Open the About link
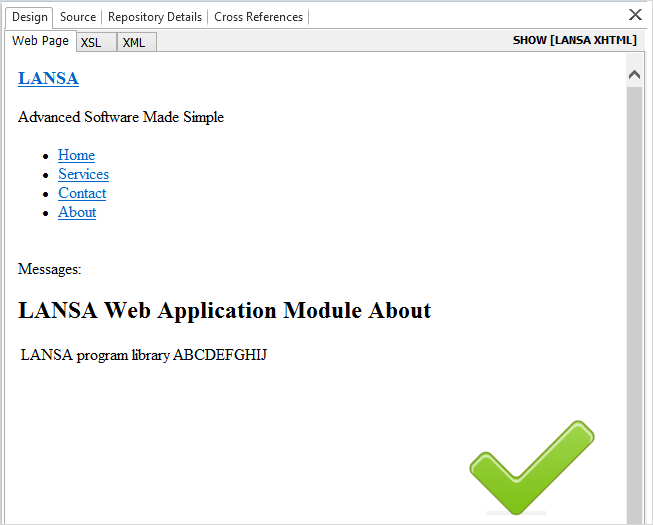Viewport: 653px width, 525px height. coord(77,212)
